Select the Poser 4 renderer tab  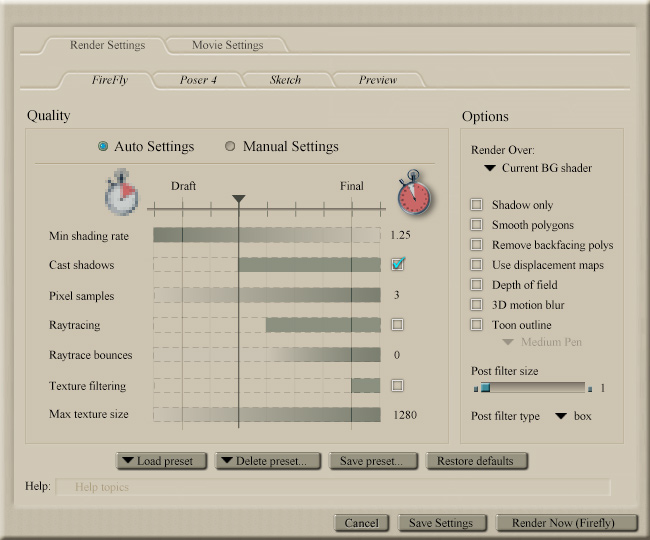point(198,80)
